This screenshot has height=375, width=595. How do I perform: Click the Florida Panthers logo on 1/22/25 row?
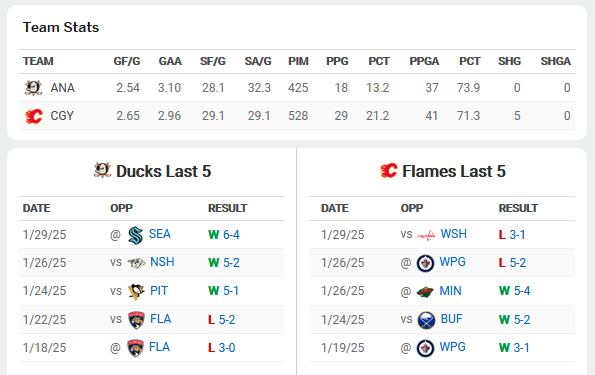136,320
